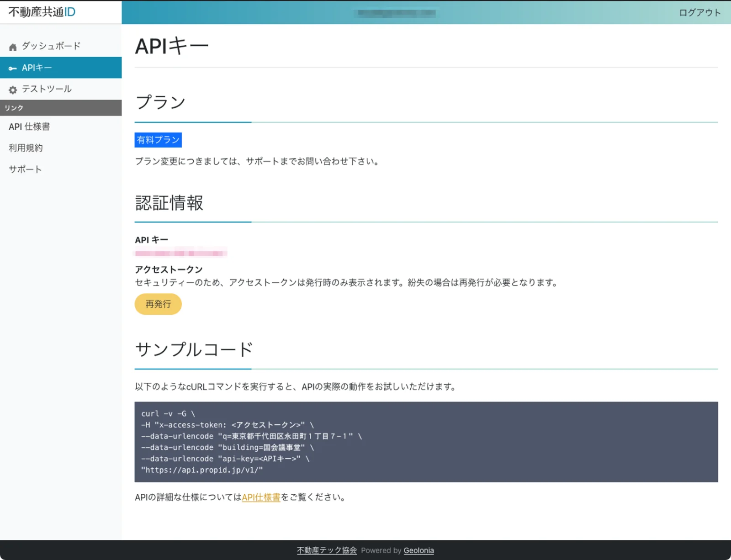Click the 不動産共通ID logo
This screenshot has width=731, height=560.
click(x=42, y=12)
